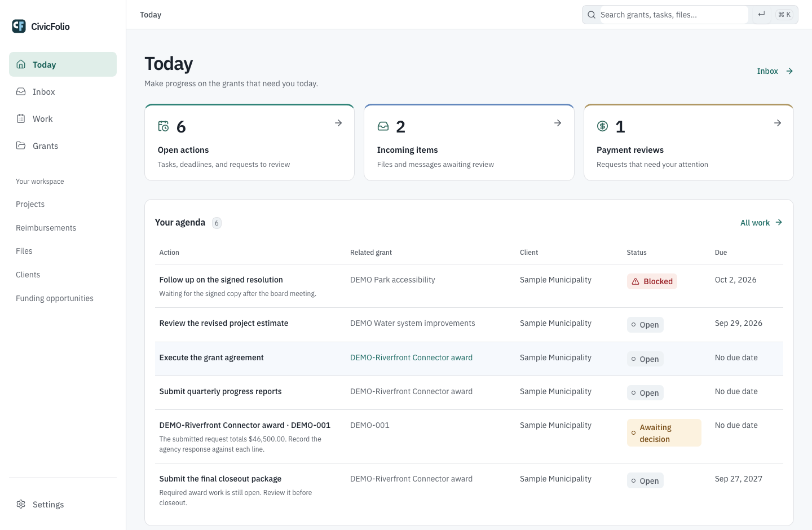The image size is (812, 530).
Task: Click the Grants folder icon in sidebar
Action: 21,145
